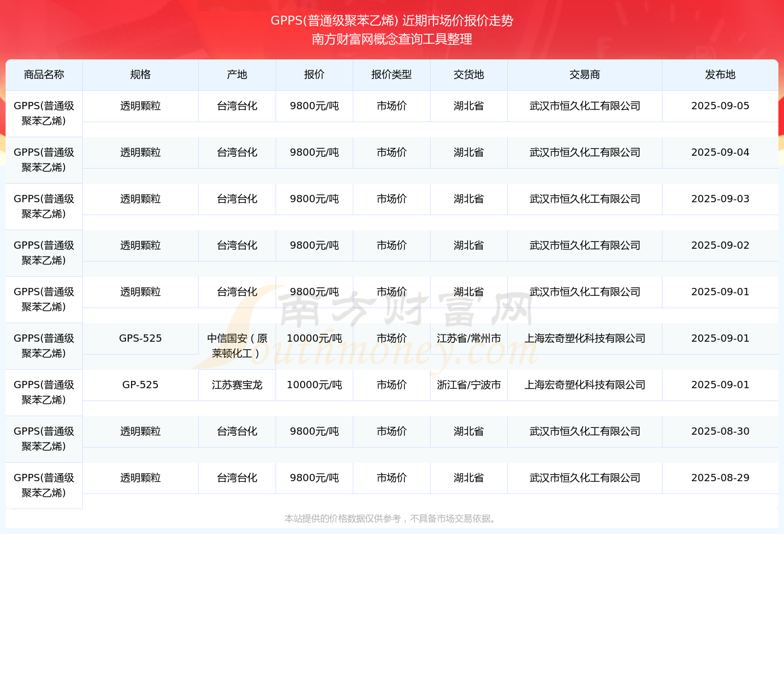Click 湖北省 in the 2025-09-03 row
This screenshot has height=675, width=784.
tap(469, 199)
